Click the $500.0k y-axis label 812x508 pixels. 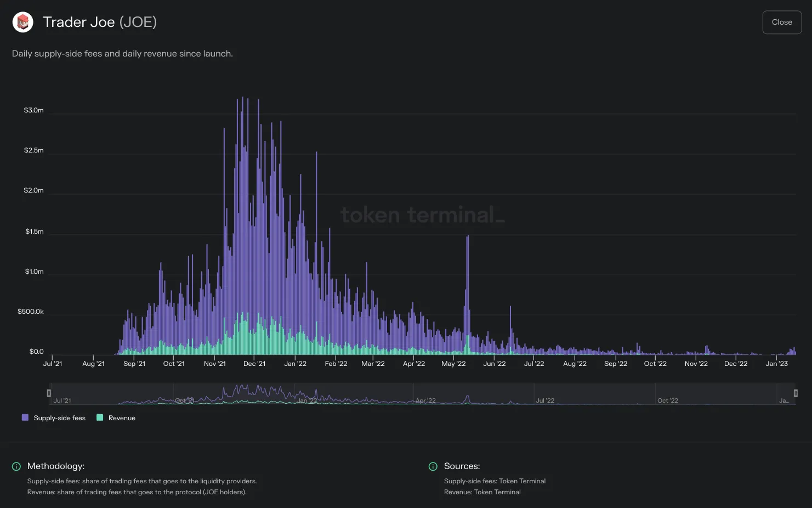(31, 312)
